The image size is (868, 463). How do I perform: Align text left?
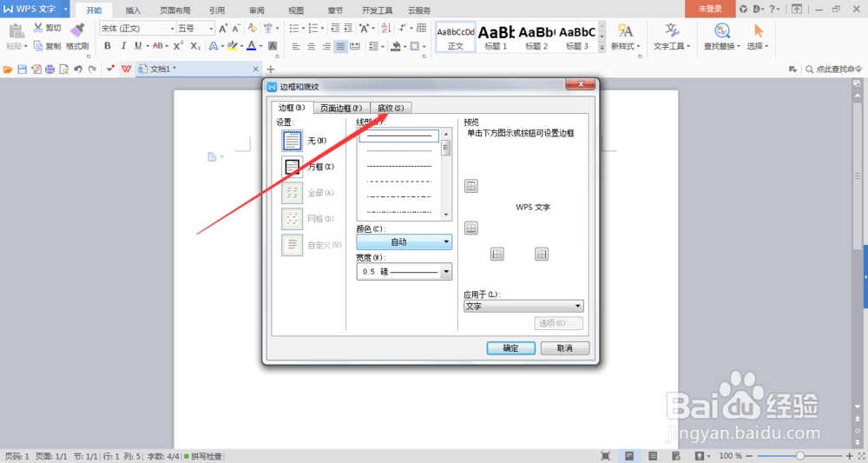tap(296, 47)
